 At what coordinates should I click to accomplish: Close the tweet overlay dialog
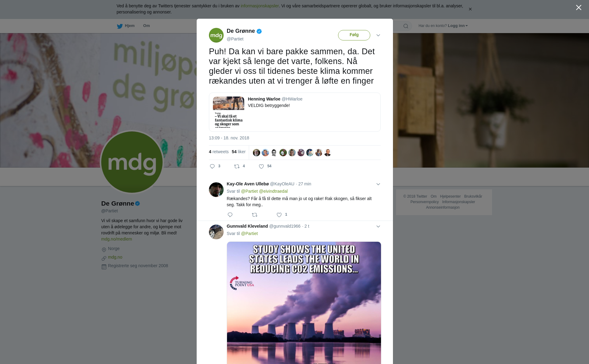pyautogui.click(x=579, y=8)
